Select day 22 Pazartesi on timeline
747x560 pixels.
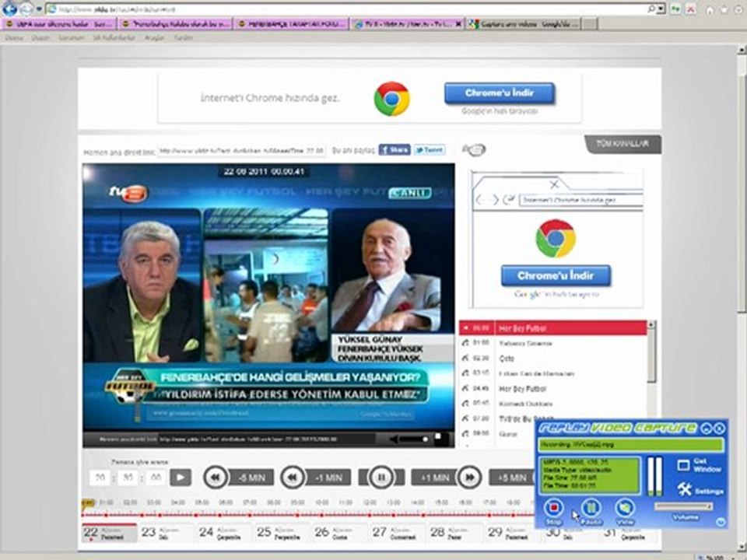pos(110,532)
